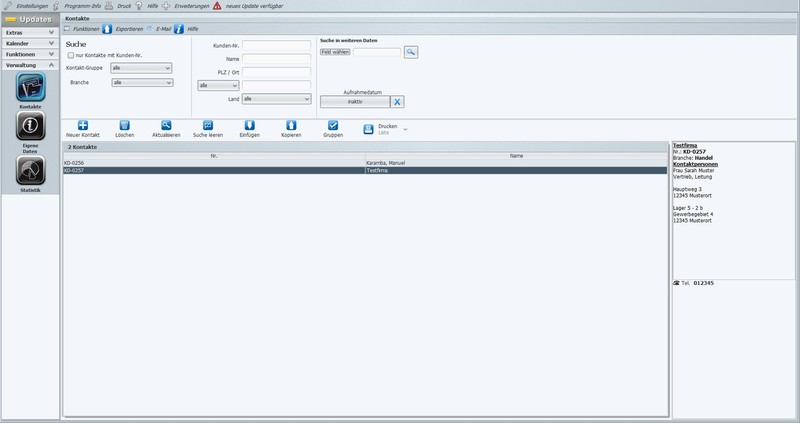The width and height of the screenshot is (800, 423).
Task: Focus the PLZ / Ort input field
Action: click(x=277, y=72)
